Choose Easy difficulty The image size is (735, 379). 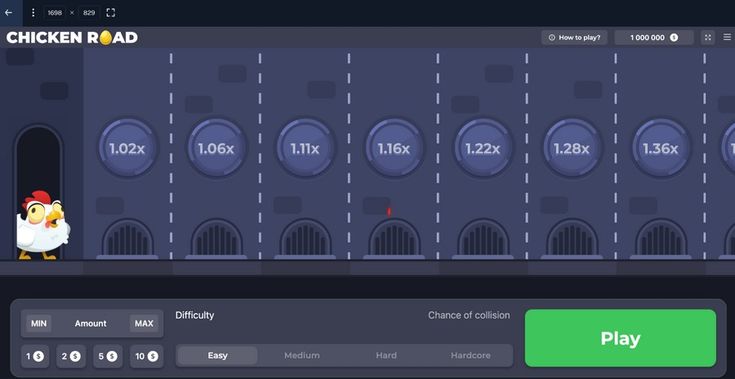point(218,356)
